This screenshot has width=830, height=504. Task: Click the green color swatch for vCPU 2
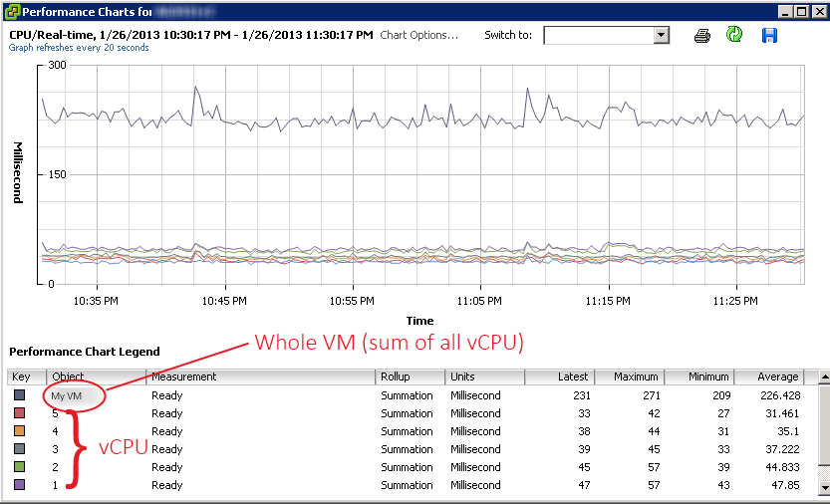(20, 467)
